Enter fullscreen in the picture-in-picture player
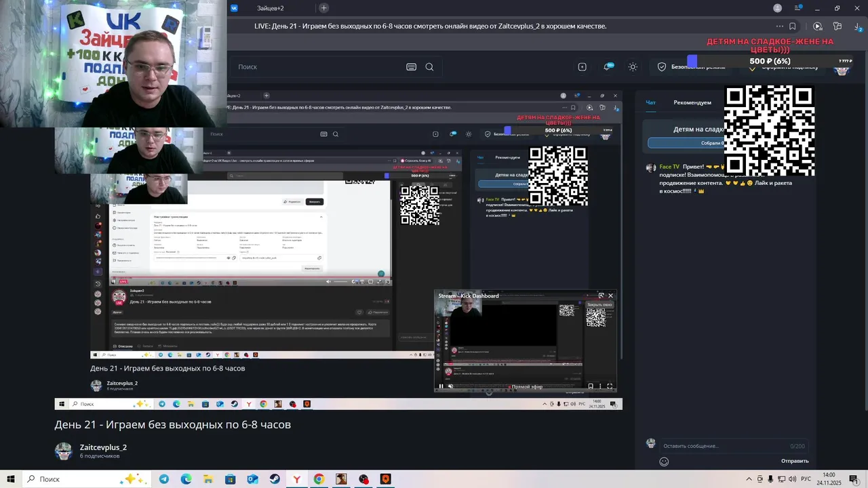Image resolution: width=868 pixels, height=488 pixels. click(610, 386)
